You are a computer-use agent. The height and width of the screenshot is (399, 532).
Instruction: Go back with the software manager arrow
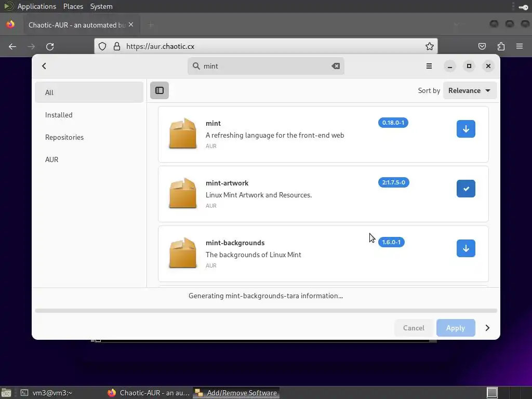pos(44,66)
